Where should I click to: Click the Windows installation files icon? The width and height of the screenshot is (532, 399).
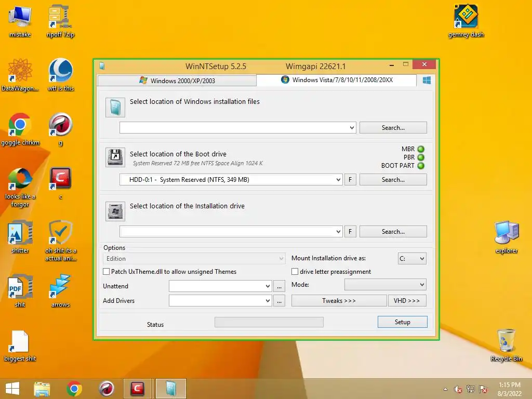[115, 108]
